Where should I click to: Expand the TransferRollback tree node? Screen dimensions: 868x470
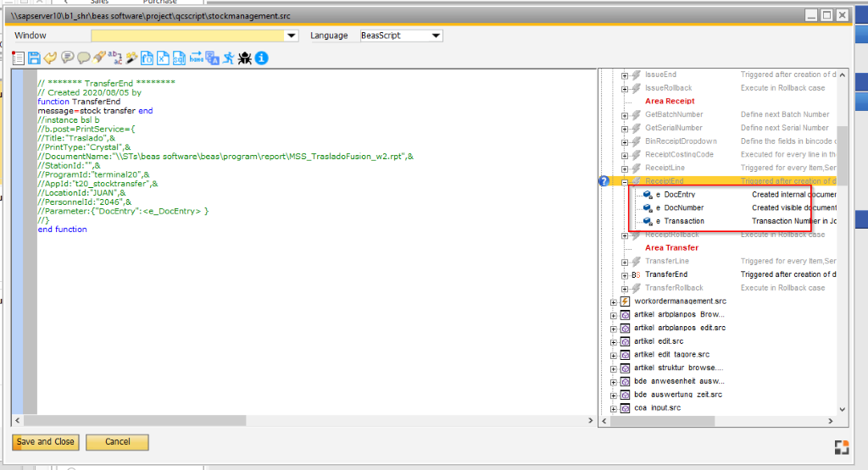tap(625, 289)
